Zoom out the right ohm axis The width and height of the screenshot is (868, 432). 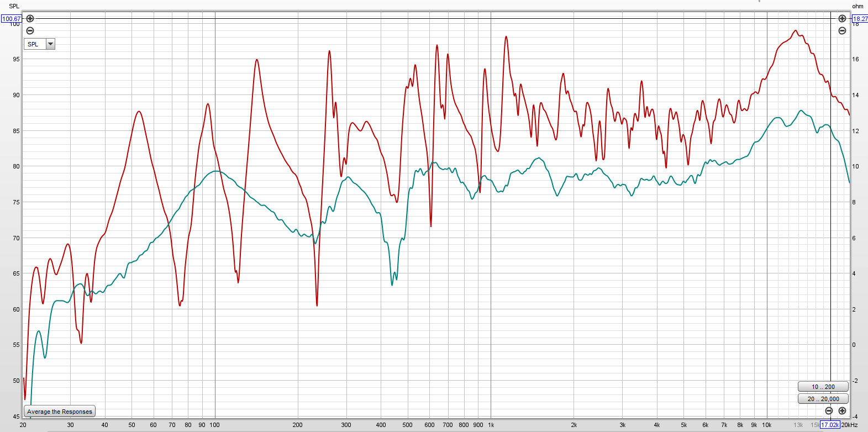click(842, 30)
